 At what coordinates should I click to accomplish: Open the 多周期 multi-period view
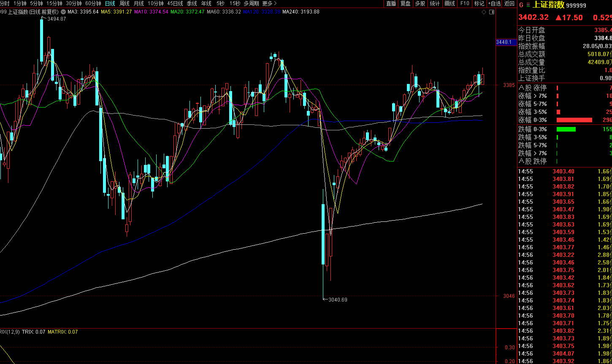[x=251, y=3]
